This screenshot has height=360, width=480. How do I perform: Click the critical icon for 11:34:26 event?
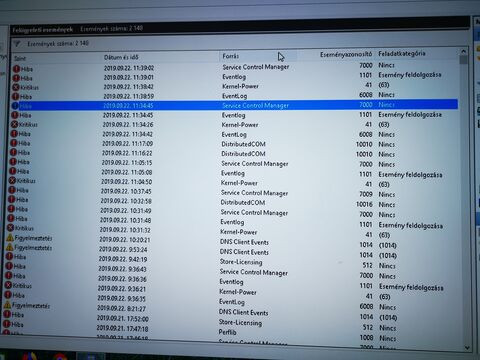pos(15,124)
